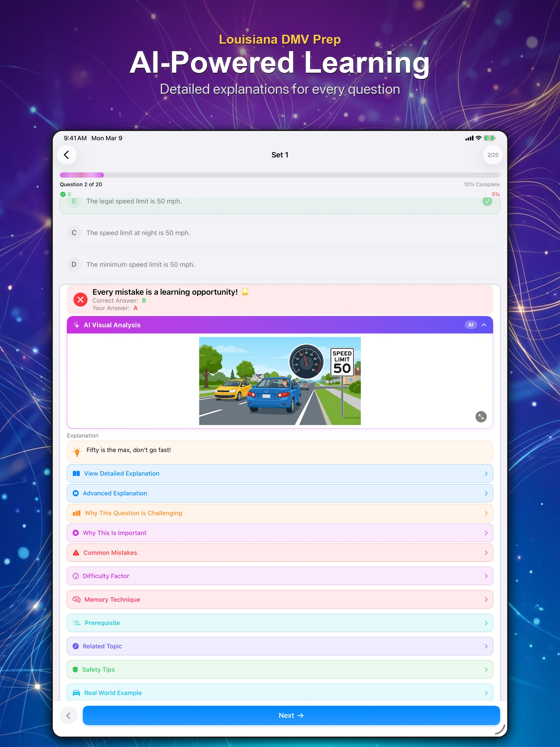This screenshot has width=560, height=747.
Task: Open the Related Topic row
Action: tap(280, 646)
